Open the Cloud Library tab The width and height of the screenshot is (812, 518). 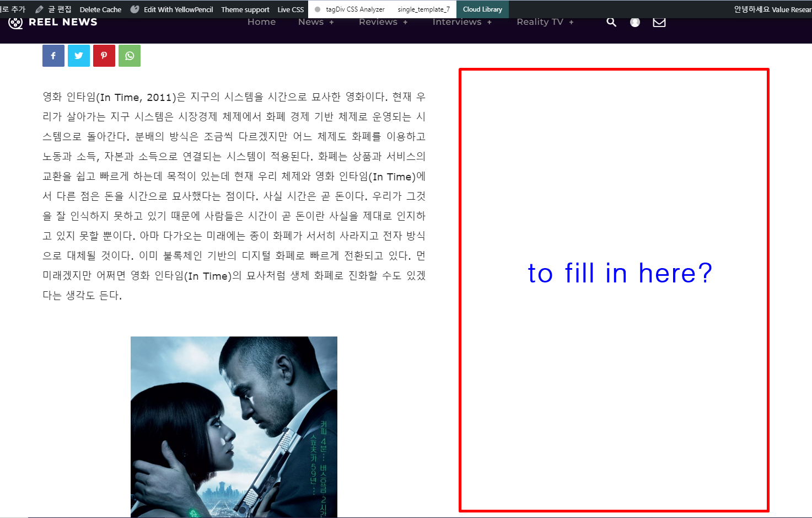pyautogui.click(x=482, y=9)
